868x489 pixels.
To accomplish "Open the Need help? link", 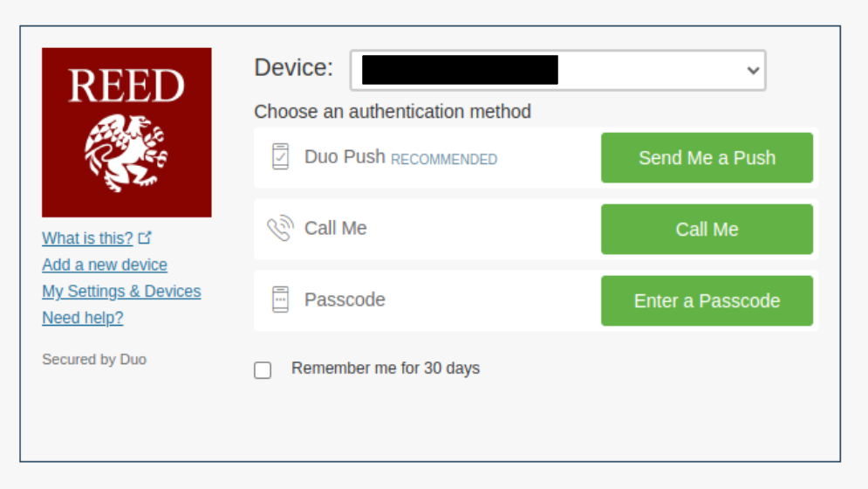I will tap(83, 318).
